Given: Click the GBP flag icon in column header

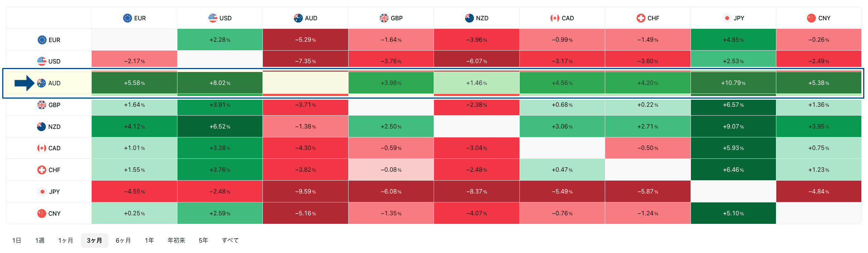Looking at the screenshot, I should (384, 18).
